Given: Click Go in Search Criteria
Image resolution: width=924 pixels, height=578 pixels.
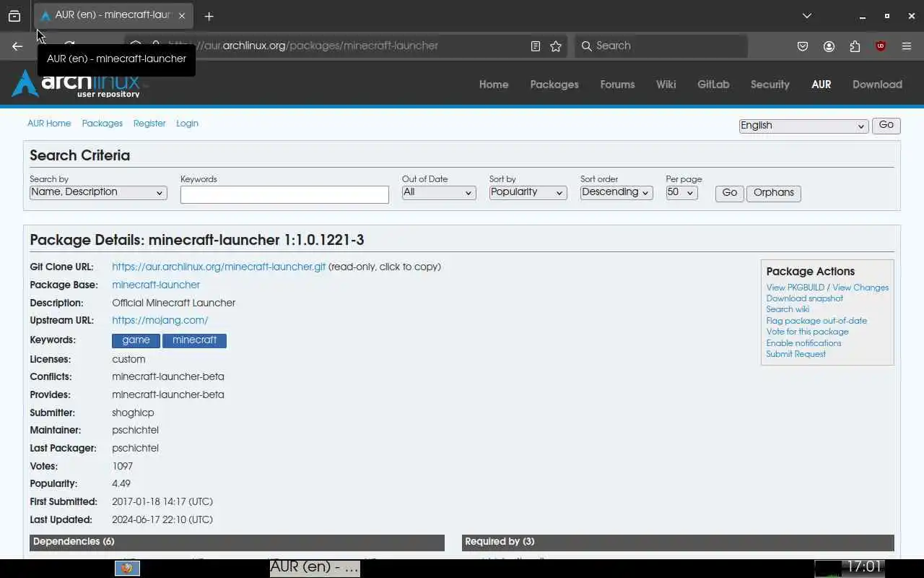Looking at the screenshot, I should point(730,193).
